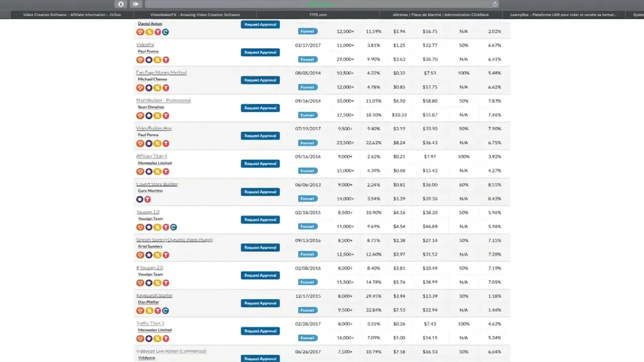644x362 pixels.
Task: Click the C badge icon on the Youzign 1.0 row
Action: (x=174, y=227)
